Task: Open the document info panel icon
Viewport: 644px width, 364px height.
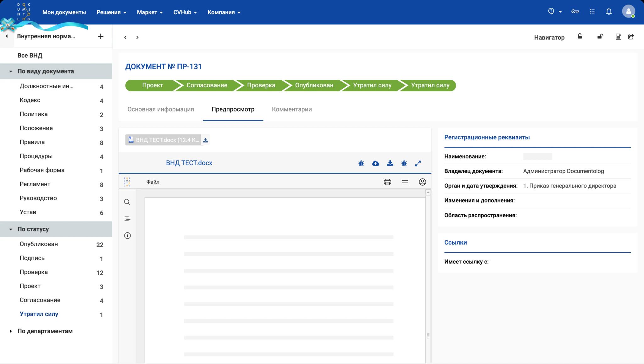Action: coord(127,236)
